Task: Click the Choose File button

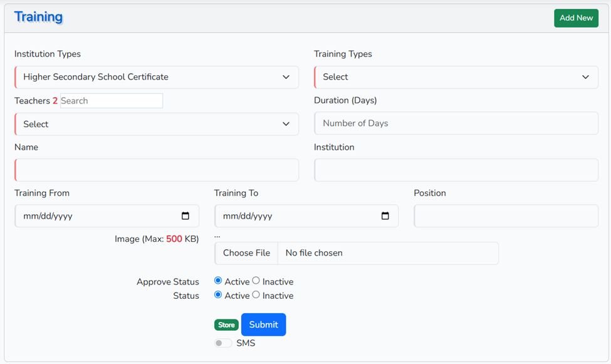Action: pyautogui.click(x=246, y=253)
